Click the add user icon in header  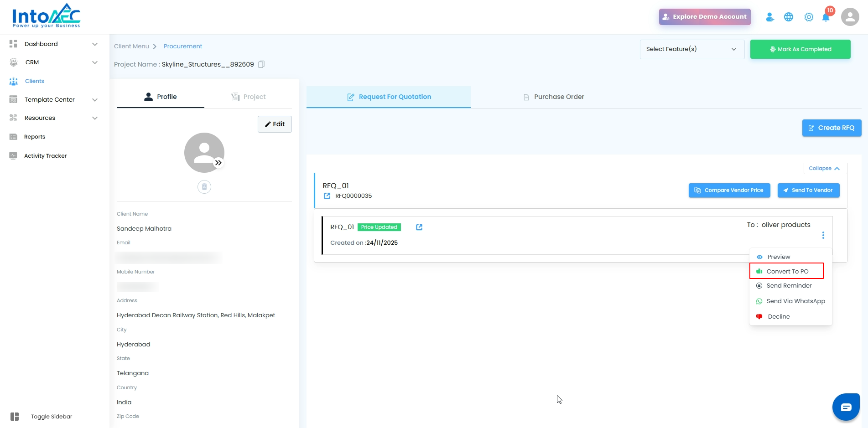[x=770, y=17]
